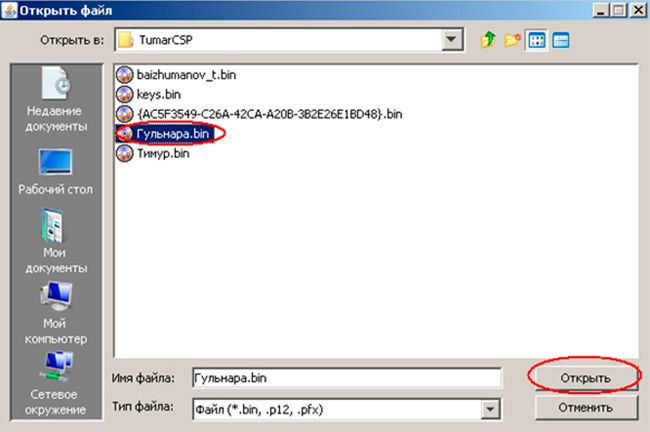Expand the Открыть в folder dropdown
This screenshot has height=432, width=650.
pos(451,40)
